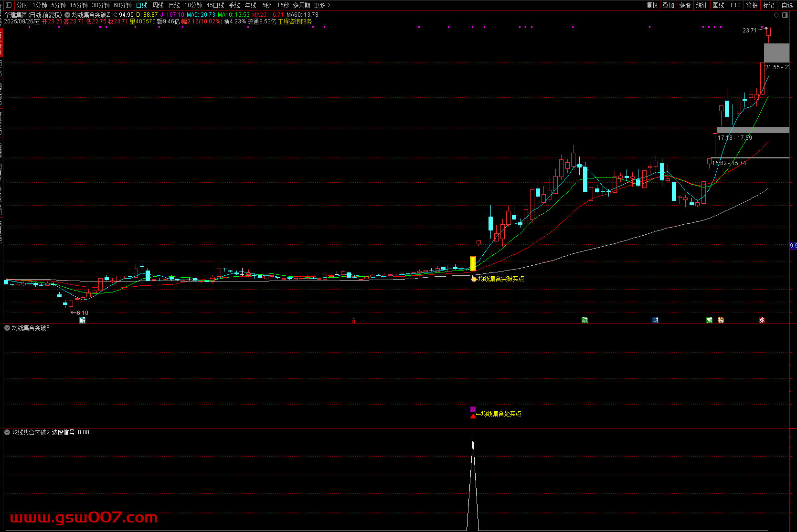Image resolution: width=797 pixels, height=532 pixels.
Task: Click the 财 financial event marker
Action: (x=655, y=320)
